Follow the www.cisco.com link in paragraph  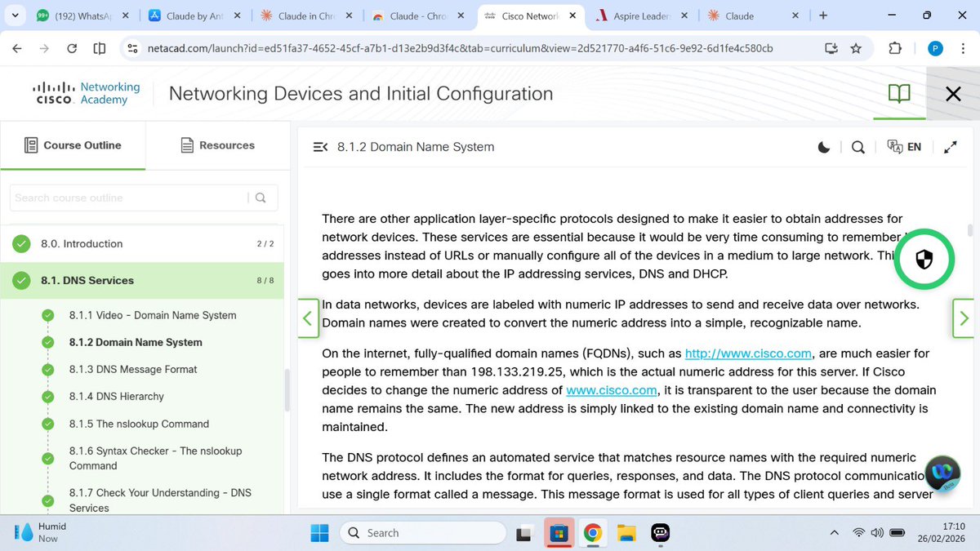(612, 390)
